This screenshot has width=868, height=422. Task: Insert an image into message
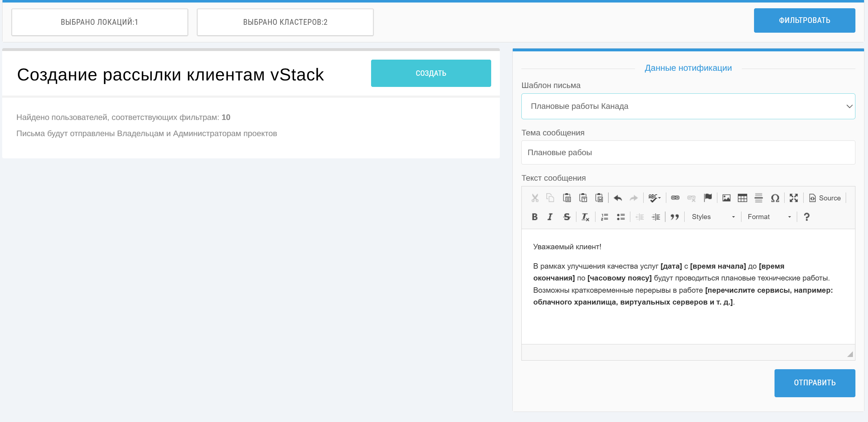pyautogui.click(x=726, y=198)
